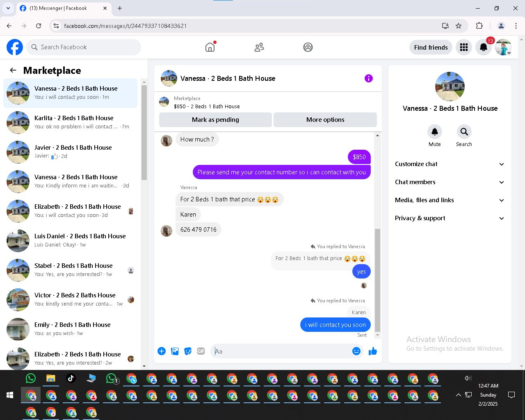Open the notifications bell with 13 badge
Image resolution: width=525 pixels, height=420 pixels.
tap(484, 47)
